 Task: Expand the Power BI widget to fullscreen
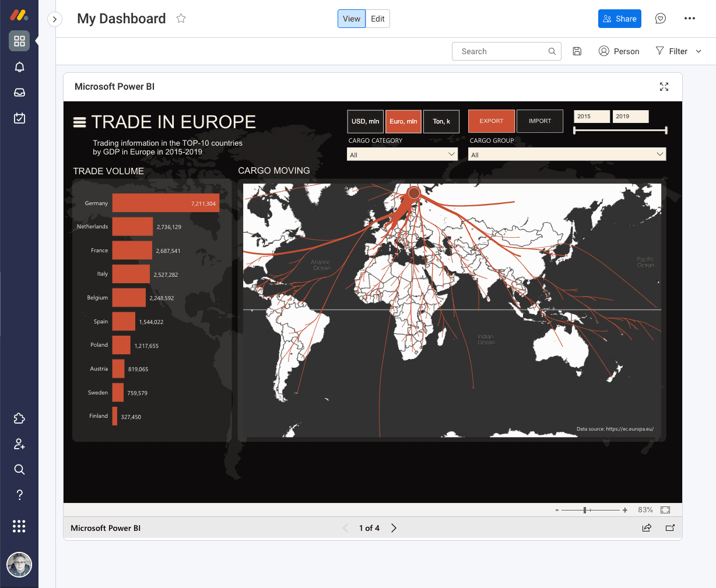point(664,86)
